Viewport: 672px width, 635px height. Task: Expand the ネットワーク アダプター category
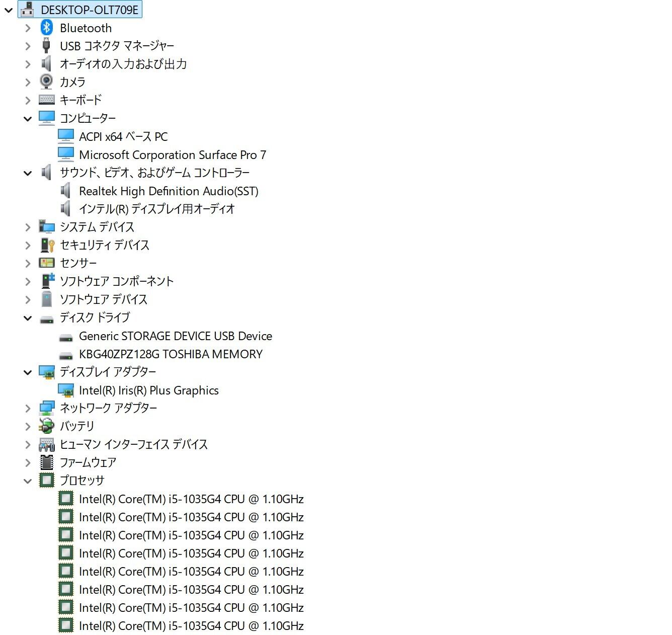(x=28, y=409)
